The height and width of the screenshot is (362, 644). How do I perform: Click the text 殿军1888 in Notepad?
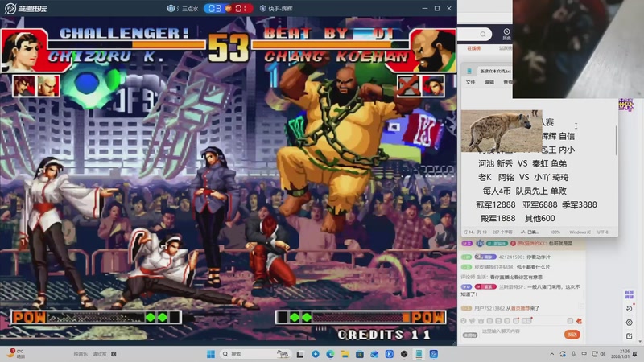(497, 218)
